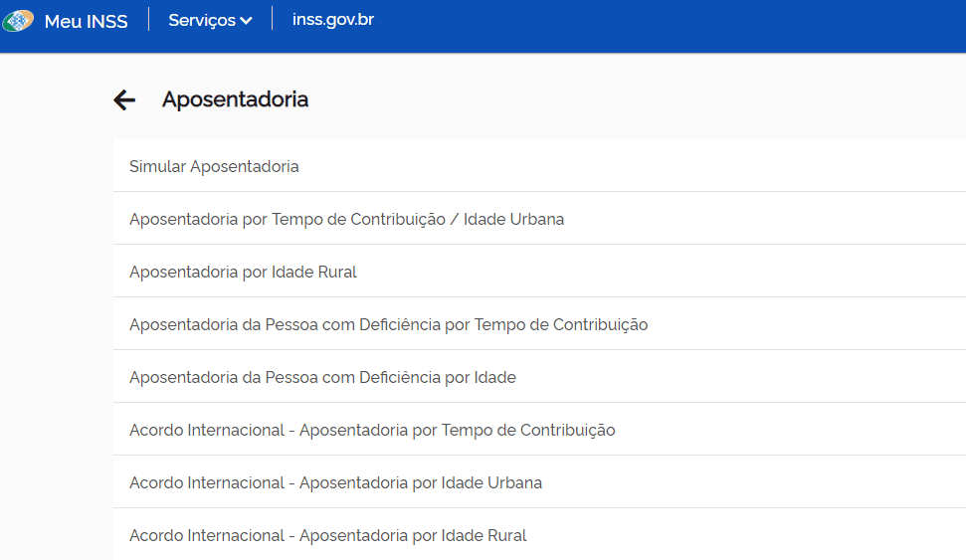
Task: Click the Aposentadoria page heading
Action: pos(236,99)
